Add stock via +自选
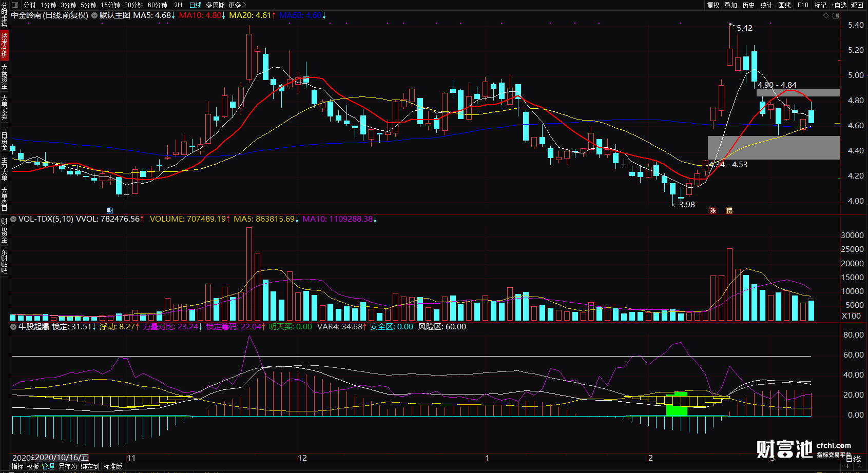Image resolution: width=868 pixels, height=473 pixels. (839, 5)
